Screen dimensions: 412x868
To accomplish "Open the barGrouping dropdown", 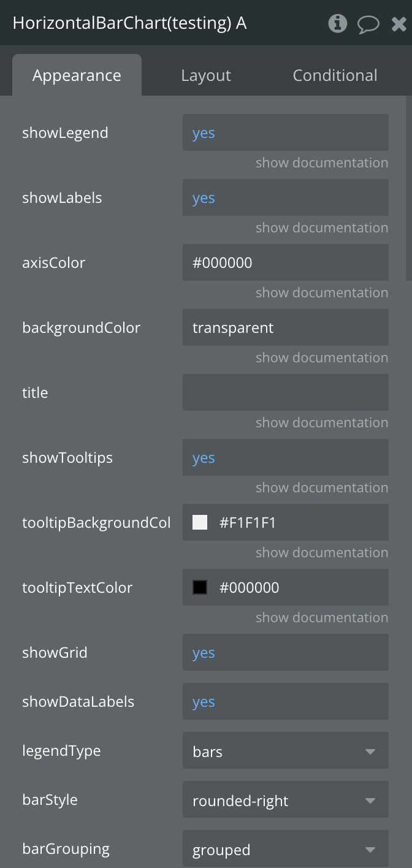I will point(285,849).
